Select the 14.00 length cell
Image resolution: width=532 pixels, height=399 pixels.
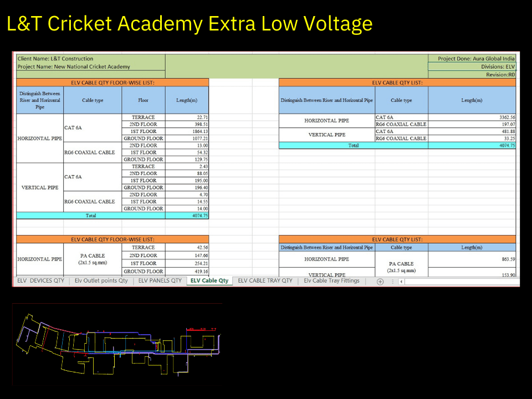coord(187,209)
